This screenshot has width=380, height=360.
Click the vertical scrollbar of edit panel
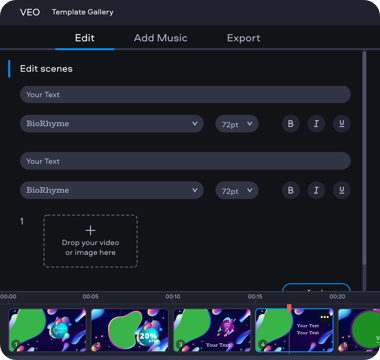pos(364,158)
